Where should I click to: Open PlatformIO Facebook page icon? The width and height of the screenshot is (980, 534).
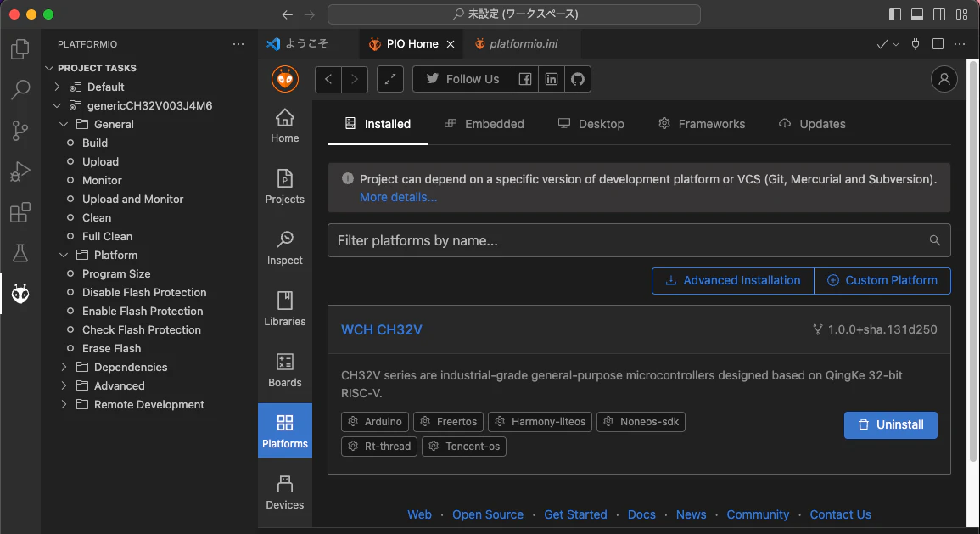(x=525, y=80)
